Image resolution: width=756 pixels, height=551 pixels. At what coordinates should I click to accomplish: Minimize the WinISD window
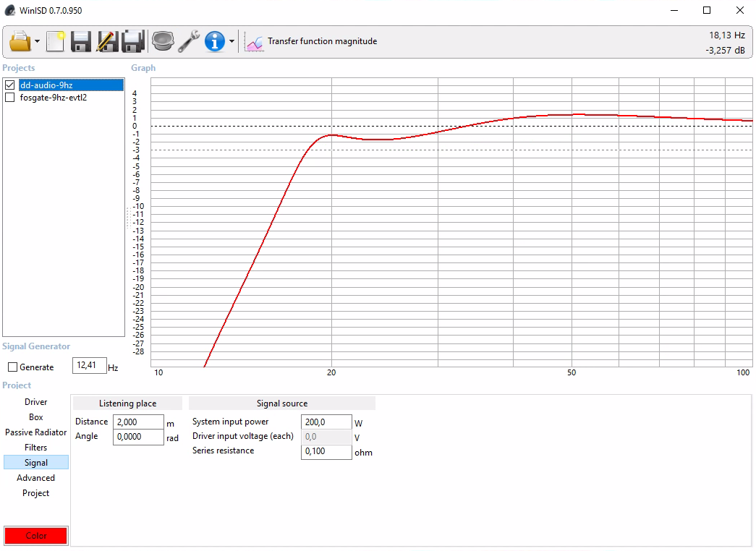(x=674, y=10)
